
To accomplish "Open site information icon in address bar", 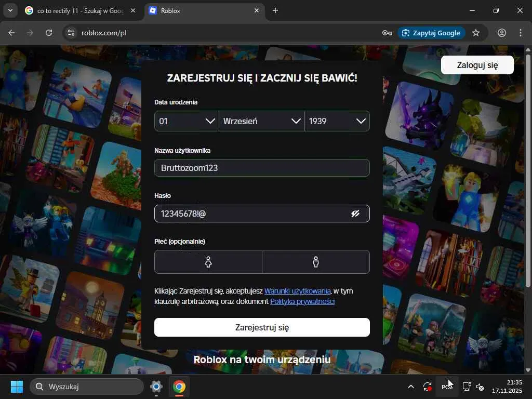I will [x=71, y=33].
